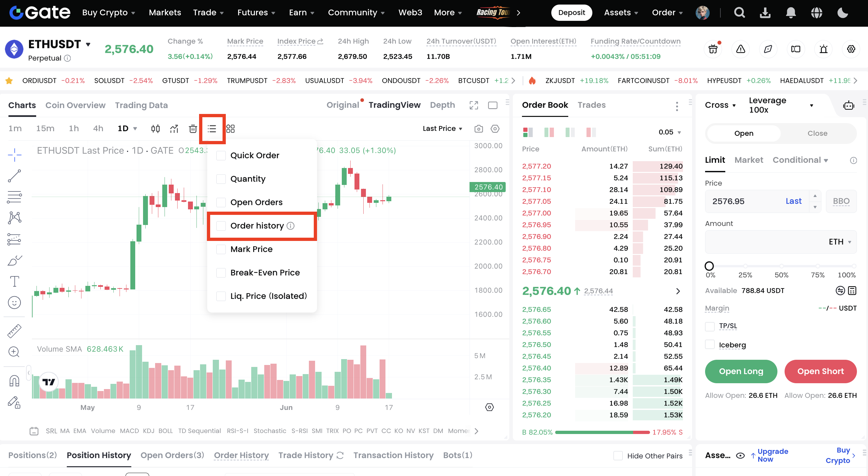
Task: Open the trading bot robot icon
Action: coord(848,106)
